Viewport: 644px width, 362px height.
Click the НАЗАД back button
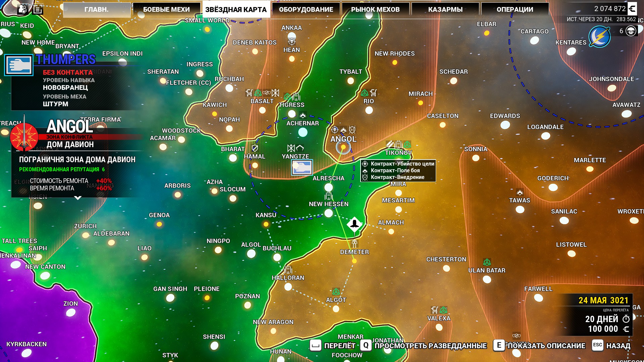click(611, 346)
